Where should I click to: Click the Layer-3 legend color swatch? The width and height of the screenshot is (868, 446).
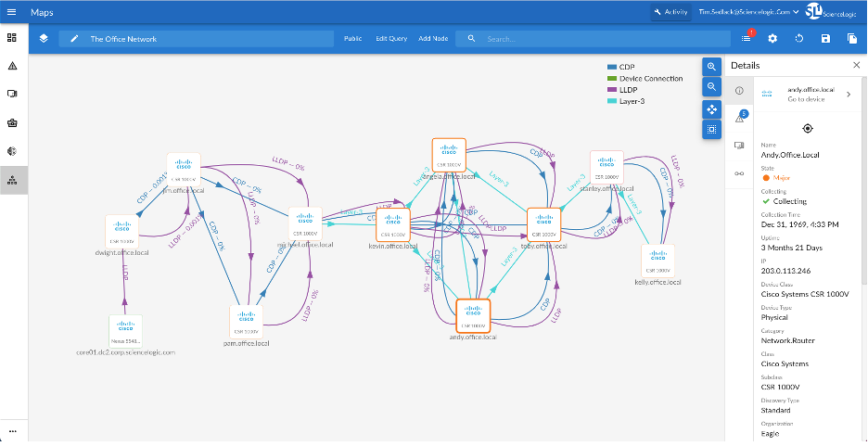point(612,102)
